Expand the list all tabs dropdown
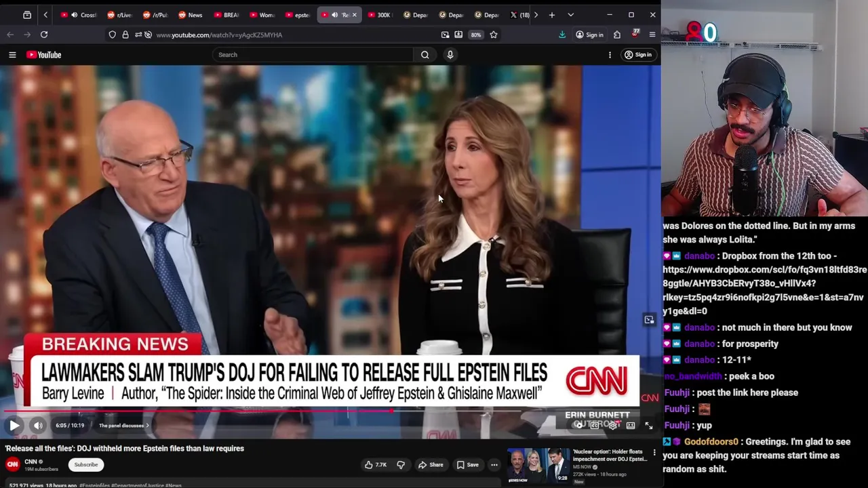Viewport: 868px width, 488px height. click(570, 15)
